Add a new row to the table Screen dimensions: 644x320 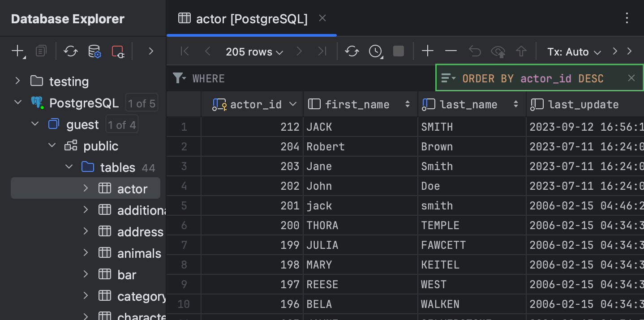pos(427,51)
